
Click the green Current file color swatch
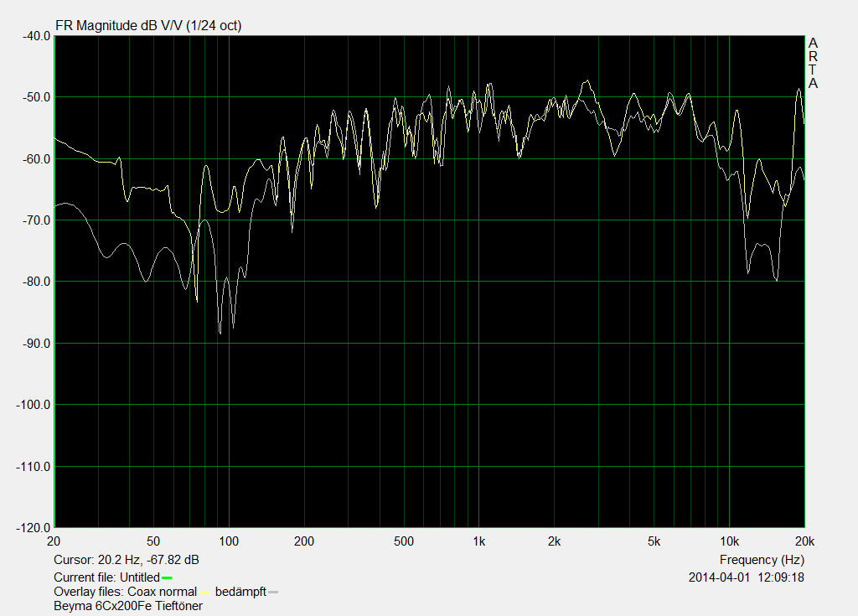[x=168, y=578]
